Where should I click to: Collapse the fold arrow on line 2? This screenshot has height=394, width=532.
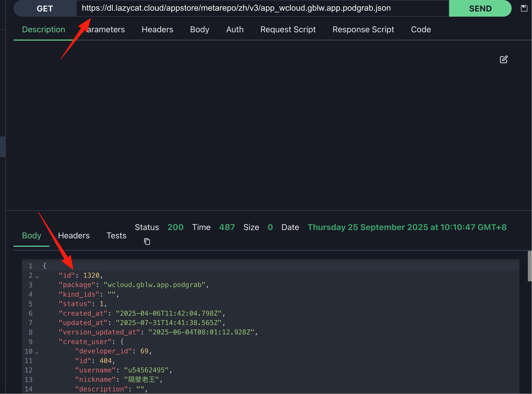pos(37,277)
